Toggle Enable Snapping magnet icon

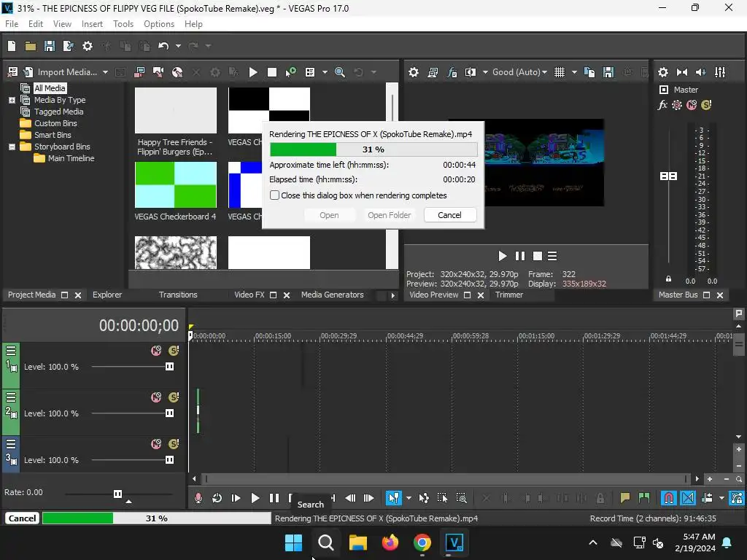coord(668,498)
